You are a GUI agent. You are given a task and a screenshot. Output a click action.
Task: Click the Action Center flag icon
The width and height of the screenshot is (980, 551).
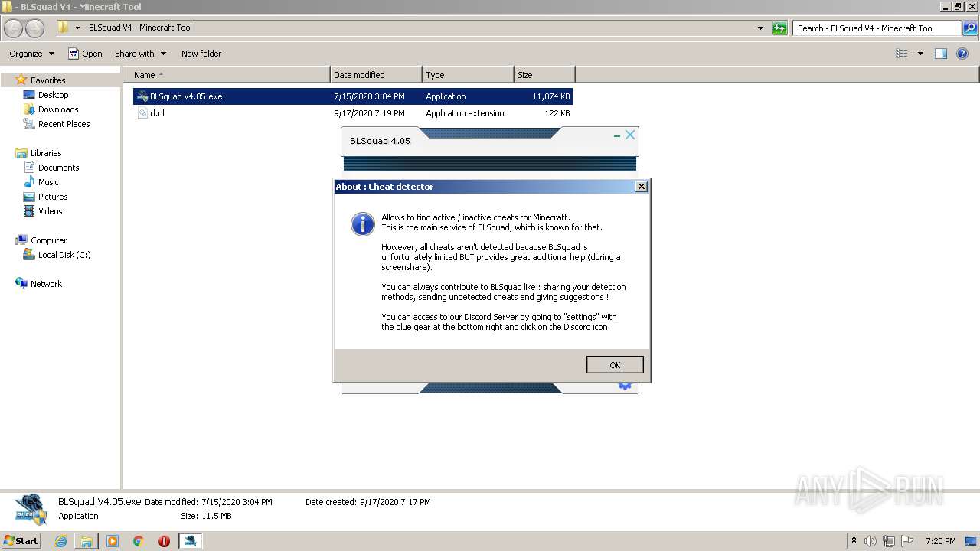(x=907, y=541)
